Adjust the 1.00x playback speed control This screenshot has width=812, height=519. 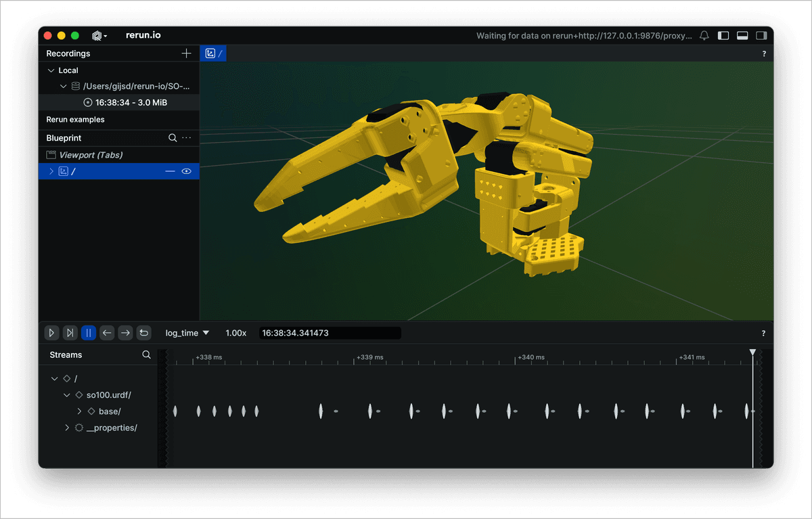pyautogui.click(x=235, y=332)
